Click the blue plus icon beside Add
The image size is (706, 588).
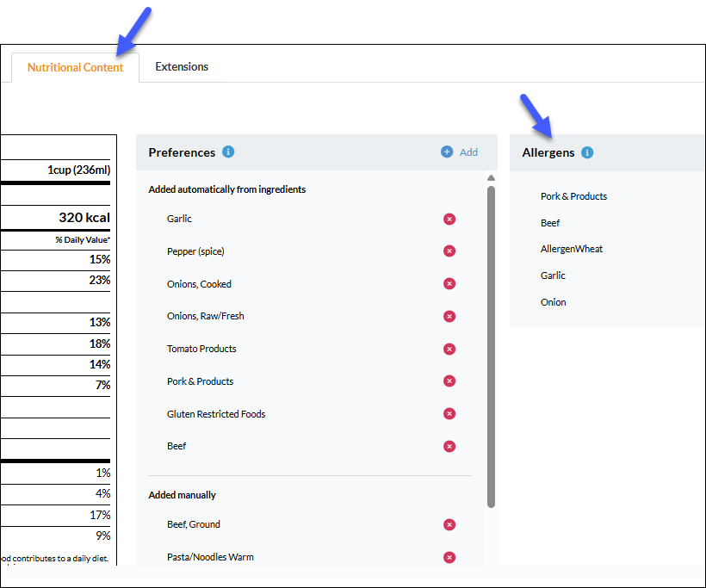447,152
